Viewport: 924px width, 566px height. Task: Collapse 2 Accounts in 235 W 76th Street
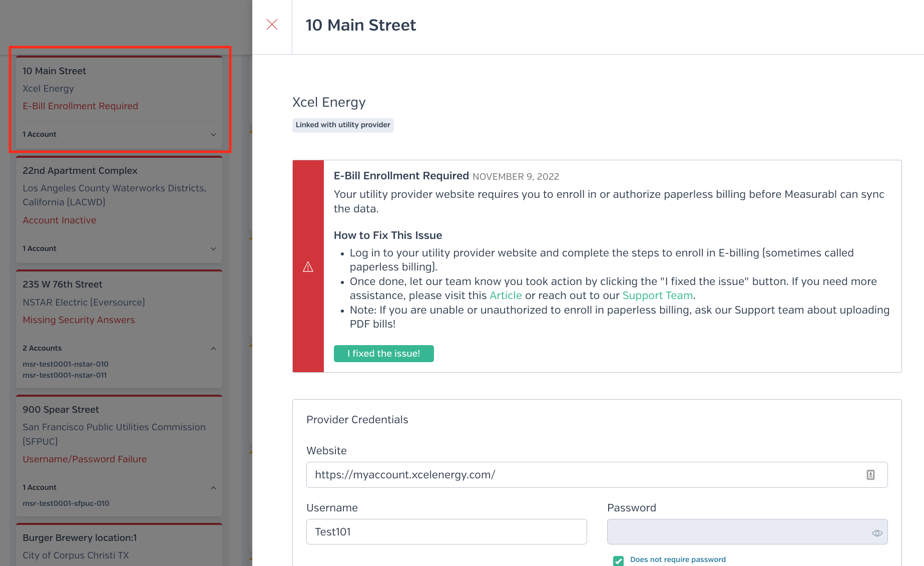coord(213,348)
